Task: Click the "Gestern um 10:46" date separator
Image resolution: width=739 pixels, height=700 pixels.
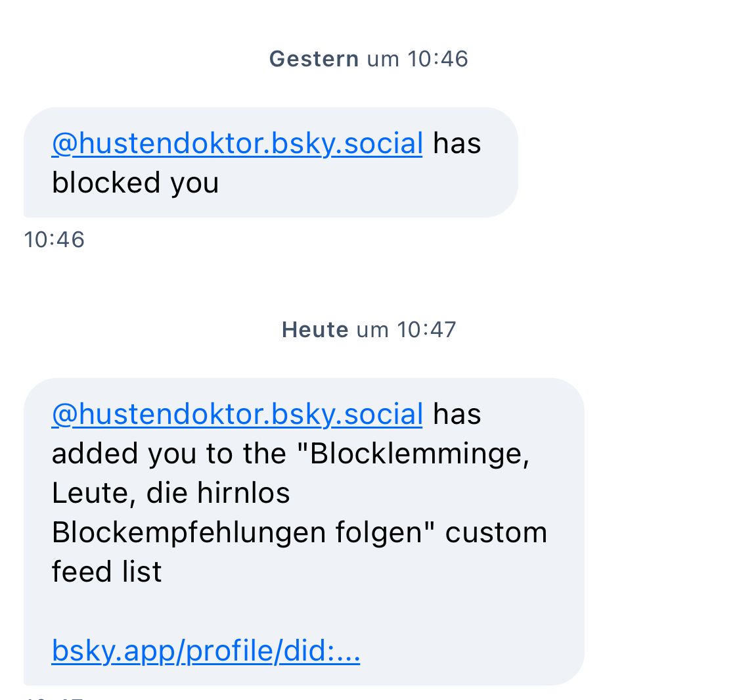Action: point(369,59)
